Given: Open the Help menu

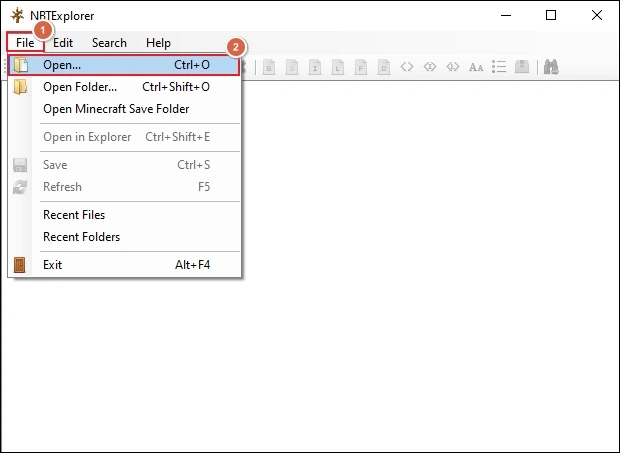Looking at the screenshot, I should click(x=158, y=43).
